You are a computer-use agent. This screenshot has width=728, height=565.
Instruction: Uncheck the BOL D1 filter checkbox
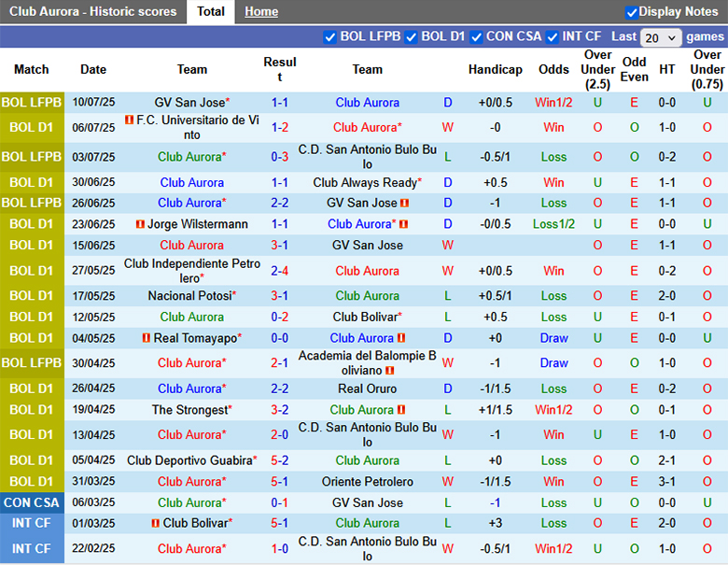pos(411,37)
